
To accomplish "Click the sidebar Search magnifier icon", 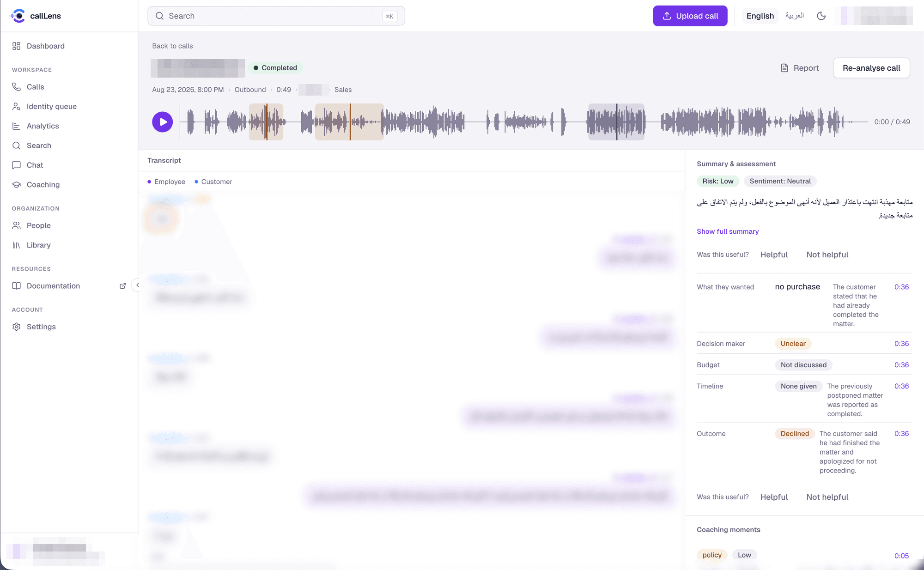I will coord(17,146).
